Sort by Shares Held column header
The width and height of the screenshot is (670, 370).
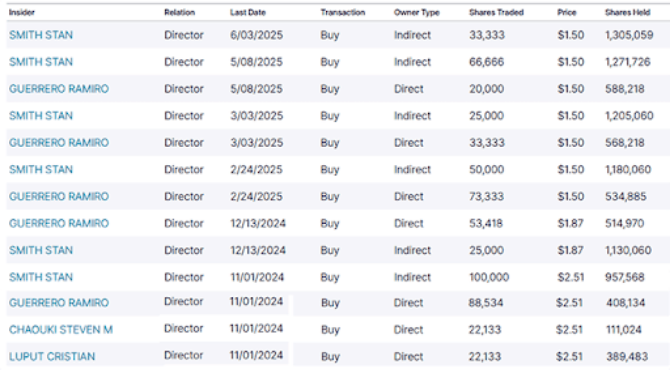[x=627, y=12]
